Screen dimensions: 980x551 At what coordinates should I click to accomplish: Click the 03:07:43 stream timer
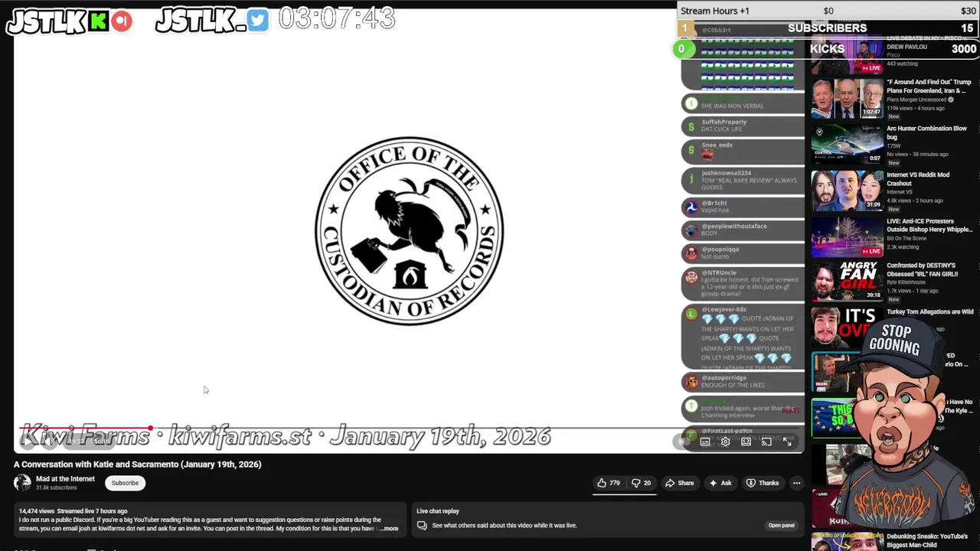point(337,18)
